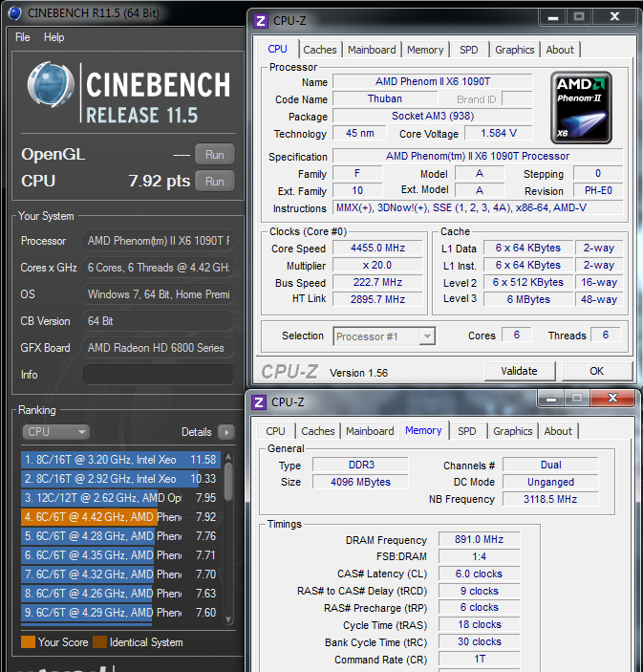
Task: Switch to Mainboard tab in upper CPU-Z window
Action: click(372, 50)
